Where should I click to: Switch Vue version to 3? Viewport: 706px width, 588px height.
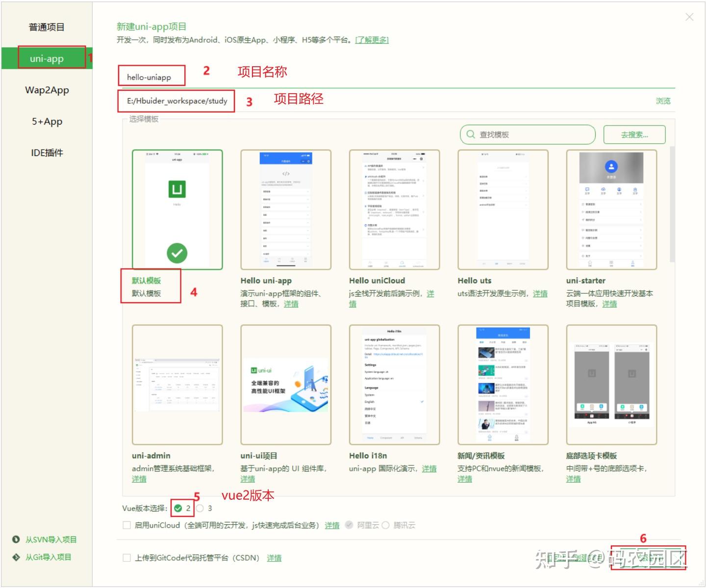(199, 509)
